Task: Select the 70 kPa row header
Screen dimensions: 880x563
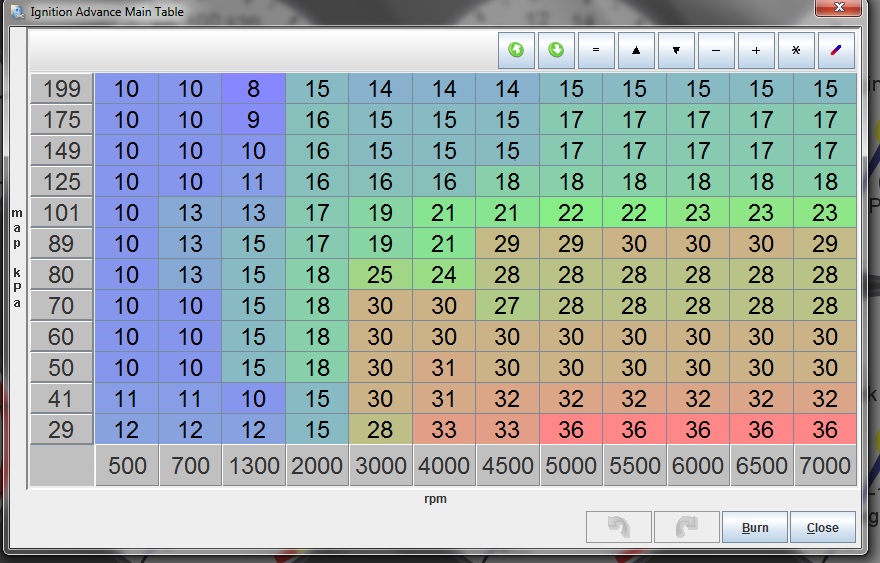Action: click(62, 306)
